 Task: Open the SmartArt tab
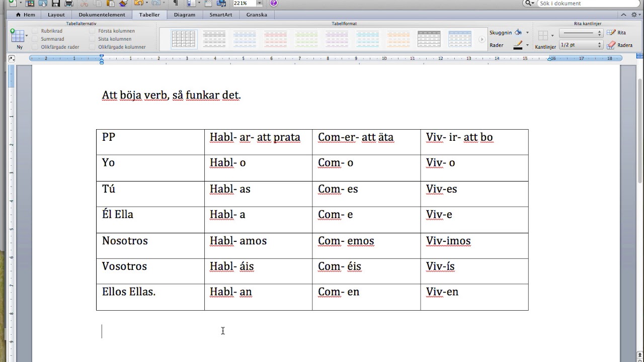click(221, 15)
